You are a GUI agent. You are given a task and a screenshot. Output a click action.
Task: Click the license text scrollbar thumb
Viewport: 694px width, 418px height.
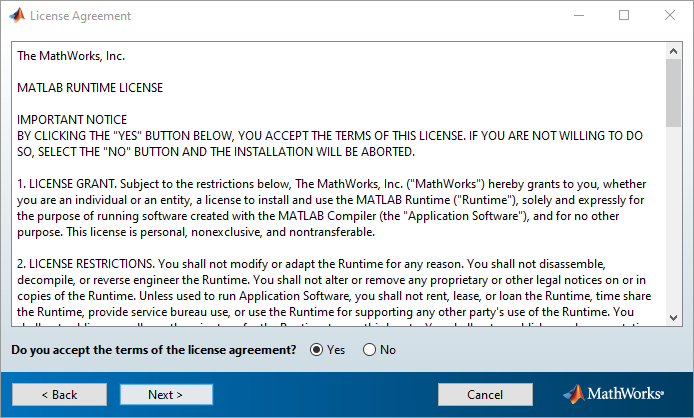pos(675,90)
